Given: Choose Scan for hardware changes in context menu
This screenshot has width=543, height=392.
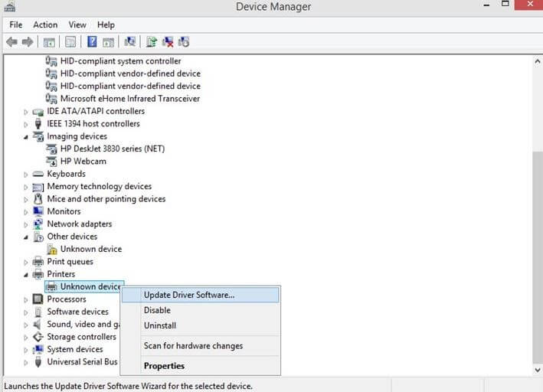Looking at the screenshot, I should click(200, 346).
